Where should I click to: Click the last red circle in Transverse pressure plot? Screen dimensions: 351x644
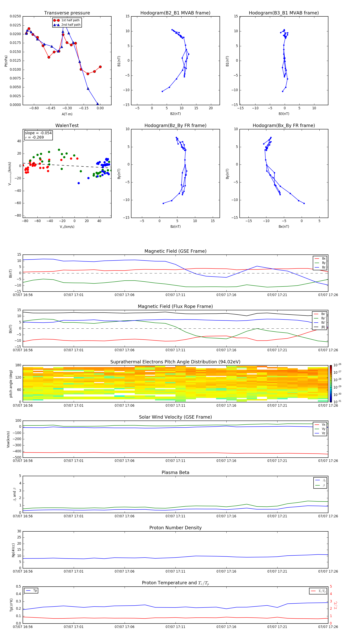pos(100,67)
